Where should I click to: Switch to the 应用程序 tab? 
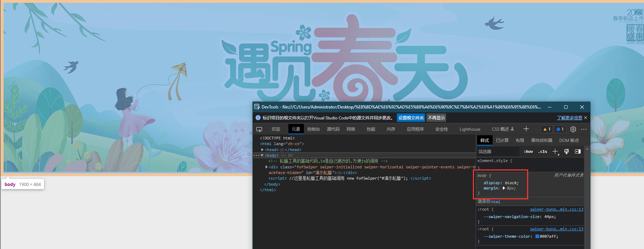415,129
